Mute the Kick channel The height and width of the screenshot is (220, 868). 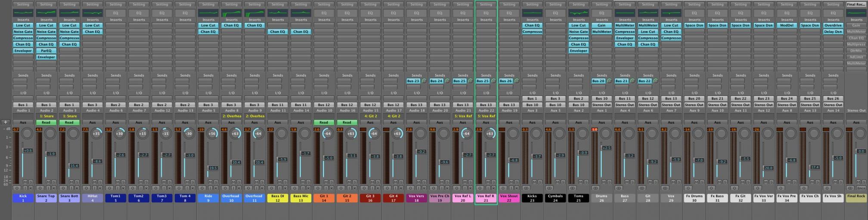25,182
